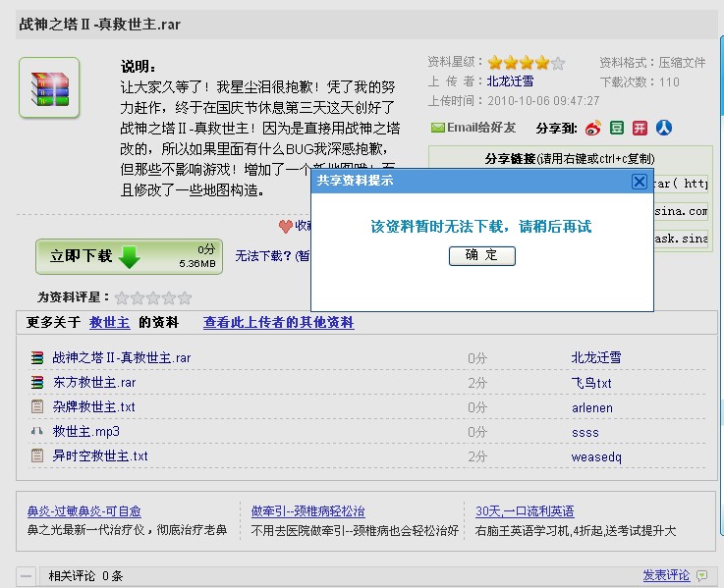The image size is (724, 588).
Task: Click 查看此上传者的其他资料 link
Action: (x=278, y=322)
